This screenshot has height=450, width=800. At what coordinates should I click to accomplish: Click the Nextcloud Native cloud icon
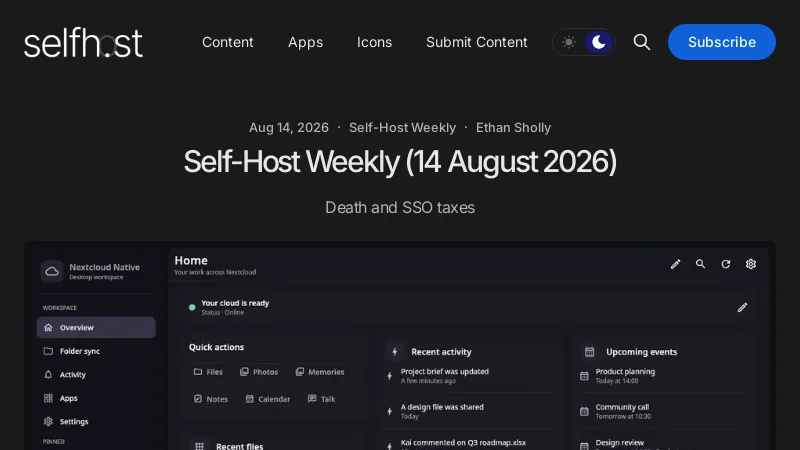pos(52,271)
